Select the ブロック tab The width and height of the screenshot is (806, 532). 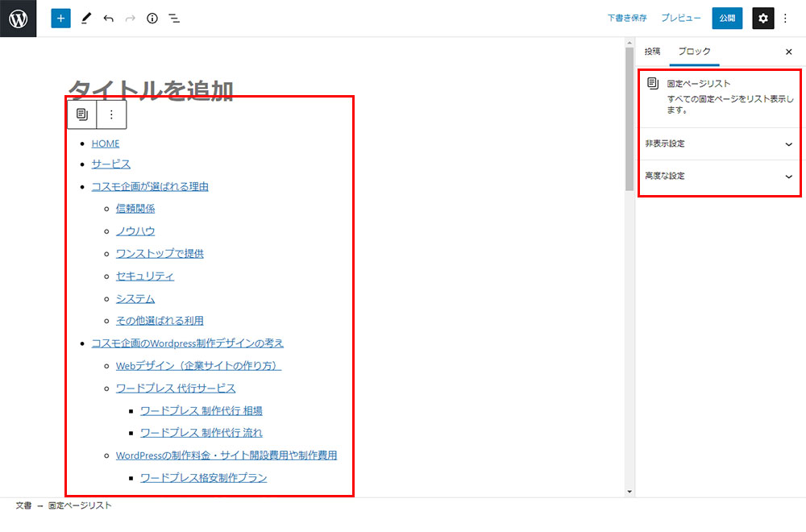click(x=694, y=52)
